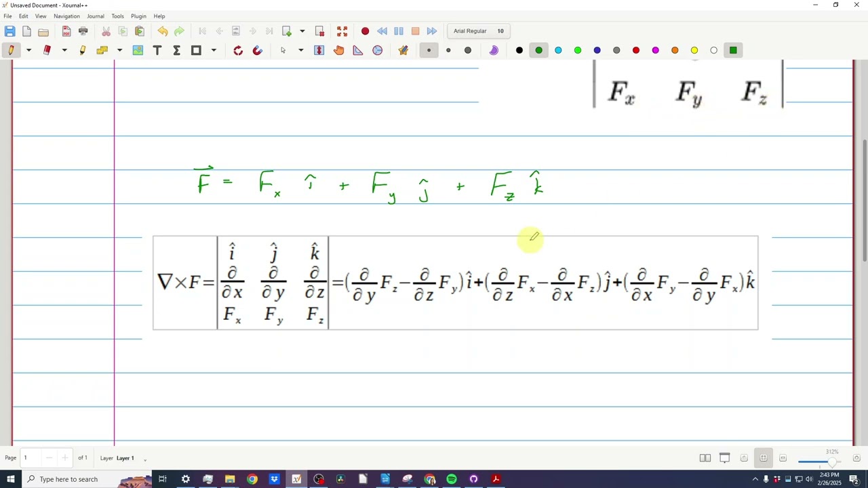
Task: Adjust the zoom slider handle
Action: [832, 462]
